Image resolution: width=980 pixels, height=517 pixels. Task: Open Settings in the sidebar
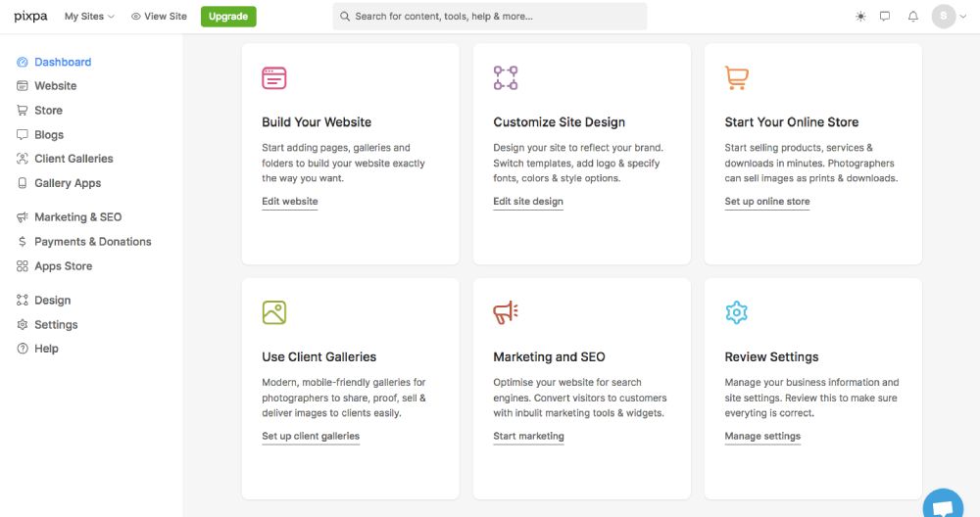56,325
